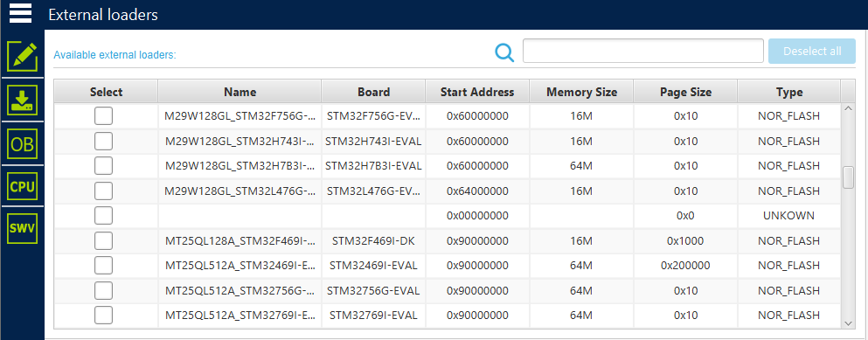868x340 pixels.
Task: Open the CPU panel
Action: pos(22,187)
